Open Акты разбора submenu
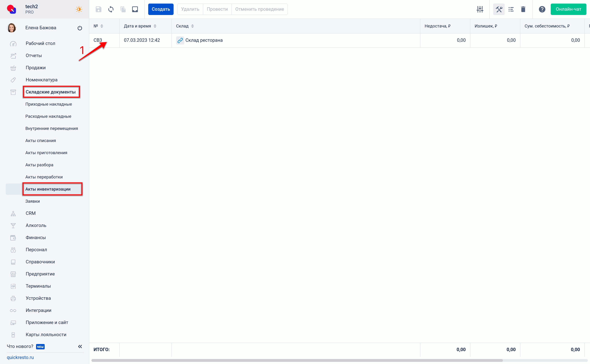 [39, 165]
